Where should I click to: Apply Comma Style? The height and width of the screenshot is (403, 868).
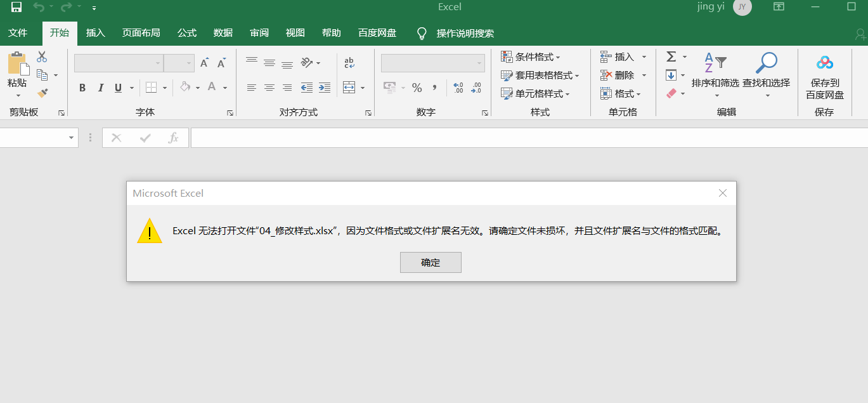[434, 88]
